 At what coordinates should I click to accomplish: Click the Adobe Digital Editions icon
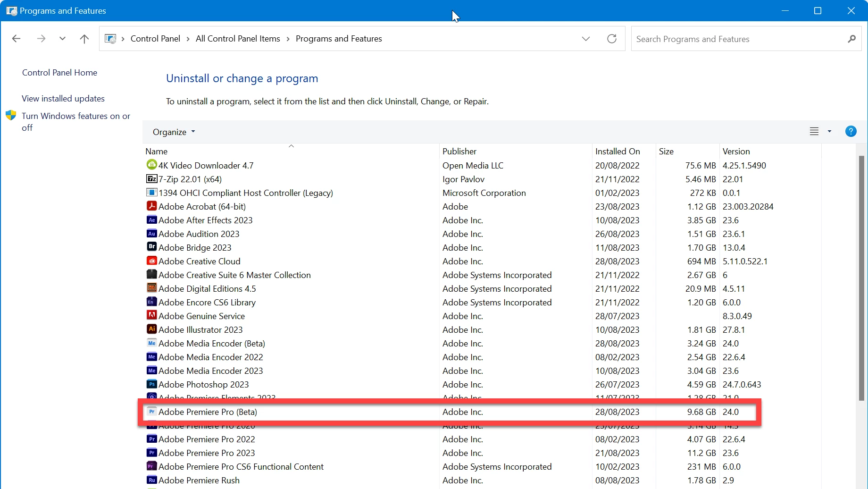point(151,288)
